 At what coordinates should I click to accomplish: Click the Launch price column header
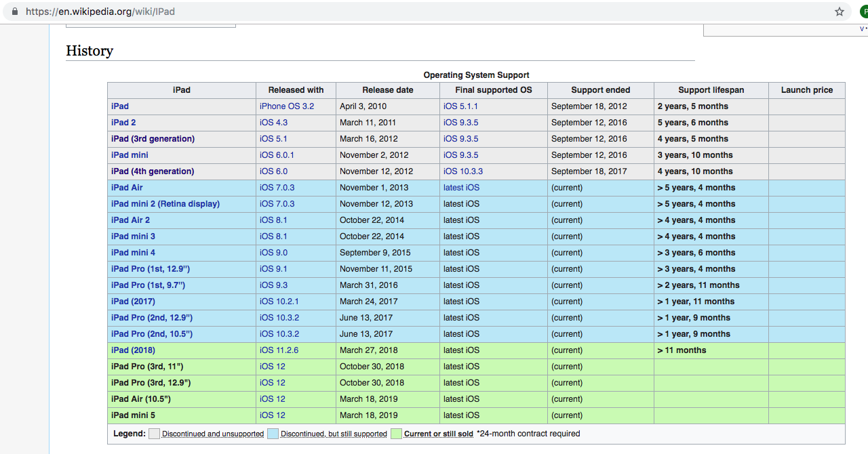tap(807, 90)
